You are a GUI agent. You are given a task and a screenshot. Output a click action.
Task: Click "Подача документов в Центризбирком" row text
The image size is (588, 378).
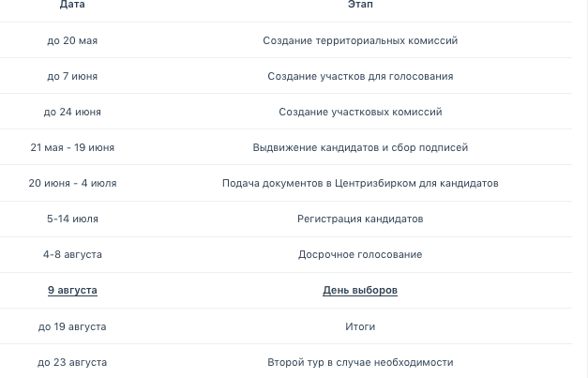[360, 184]
